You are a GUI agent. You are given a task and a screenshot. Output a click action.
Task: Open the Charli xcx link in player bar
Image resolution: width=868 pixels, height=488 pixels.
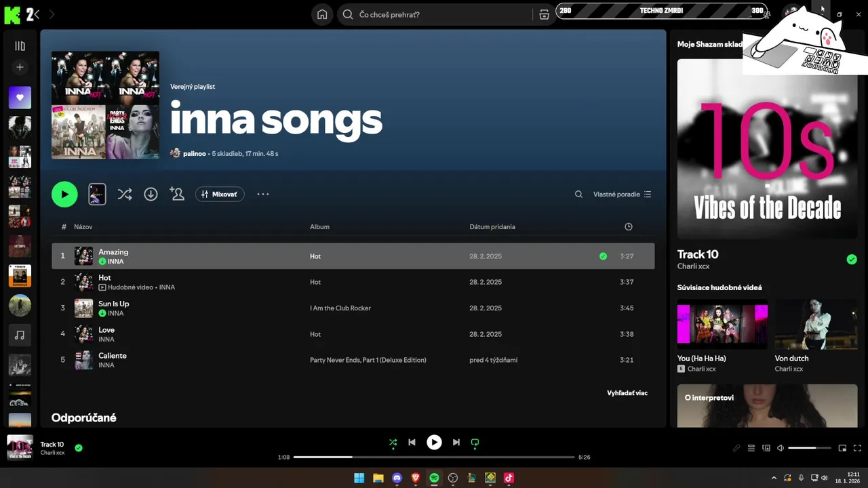coord(52,453)
